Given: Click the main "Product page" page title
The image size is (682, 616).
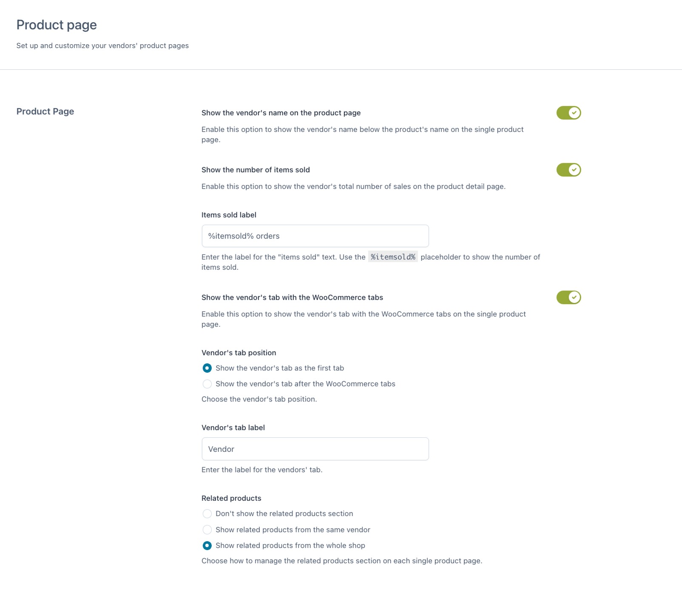Looking at the screenshot, I should [x=57, y=25].
